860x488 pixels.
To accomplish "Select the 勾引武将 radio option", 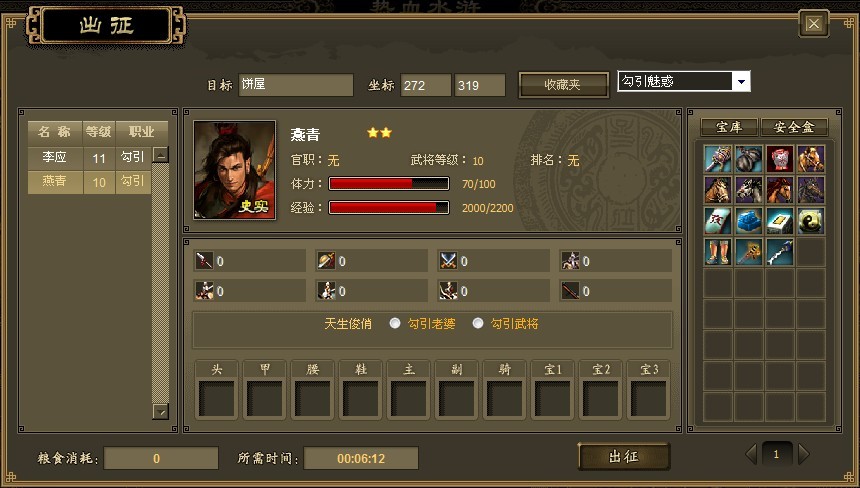I will pyautogui.click(x=478, y=324).
